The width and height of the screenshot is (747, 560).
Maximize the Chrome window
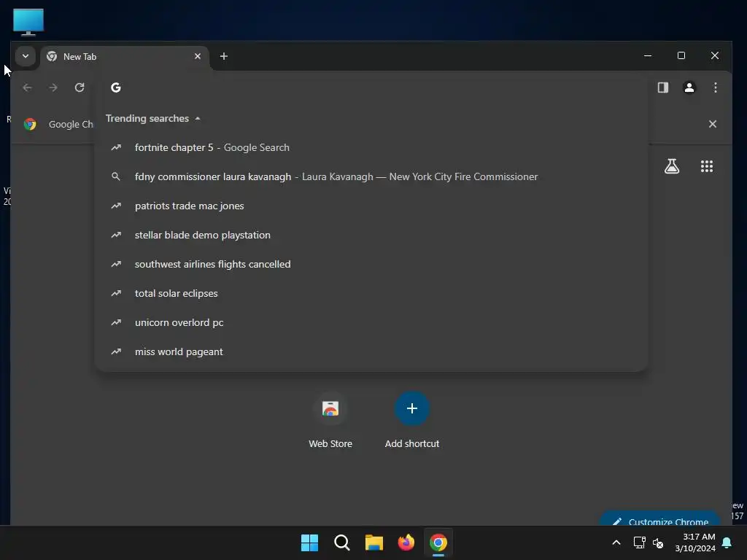point(681,55)
